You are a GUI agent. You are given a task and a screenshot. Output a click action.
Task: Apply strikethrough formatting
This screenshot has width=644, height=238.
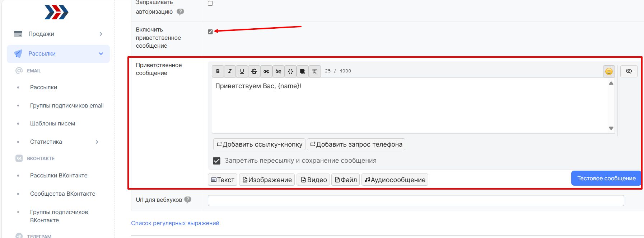coord(254,71)
